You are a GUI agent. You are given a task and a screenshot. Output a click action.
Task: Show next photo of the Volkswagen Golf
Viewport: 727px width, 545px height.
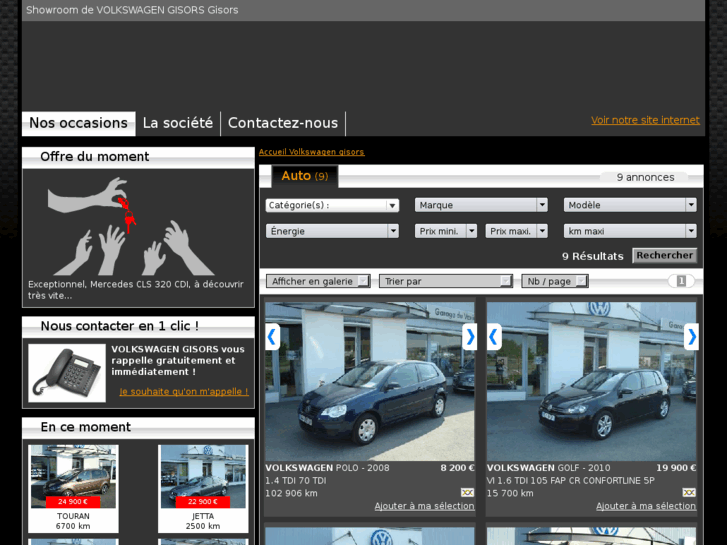[x=691, y=337]
